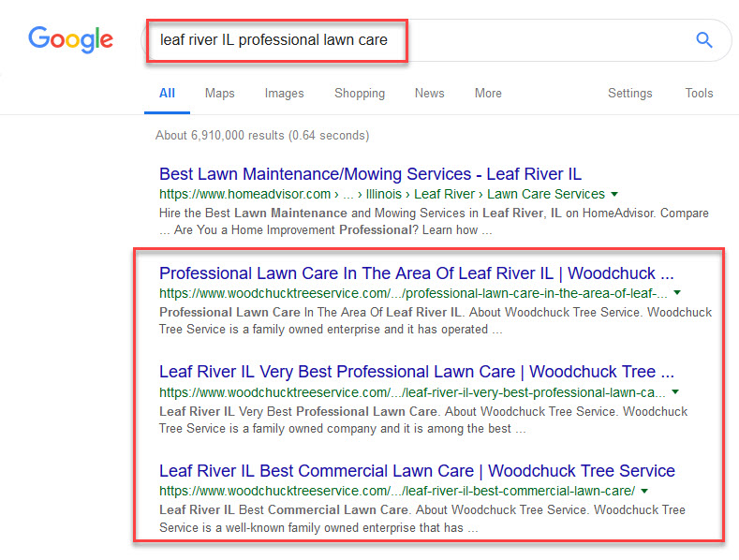Open Leaf River IL Best Commercial Lawn Care
The image size is (739, 560).
[417, 471]
